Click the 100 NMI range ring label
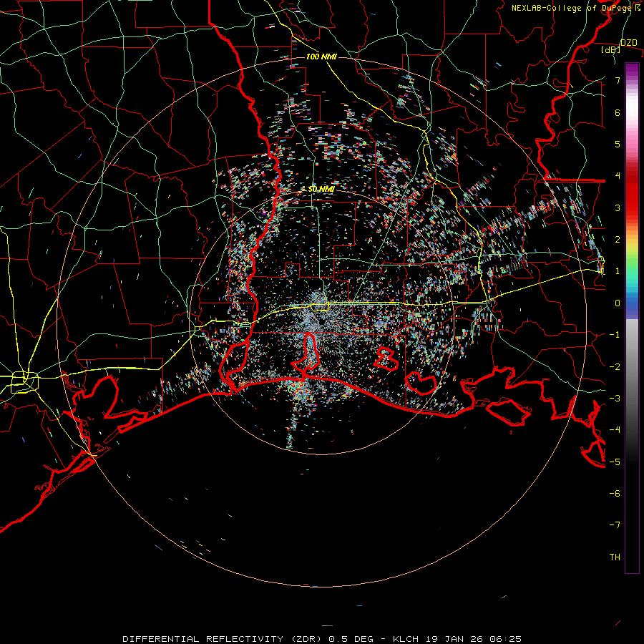The image size is (644, 644). click(321, 57)
